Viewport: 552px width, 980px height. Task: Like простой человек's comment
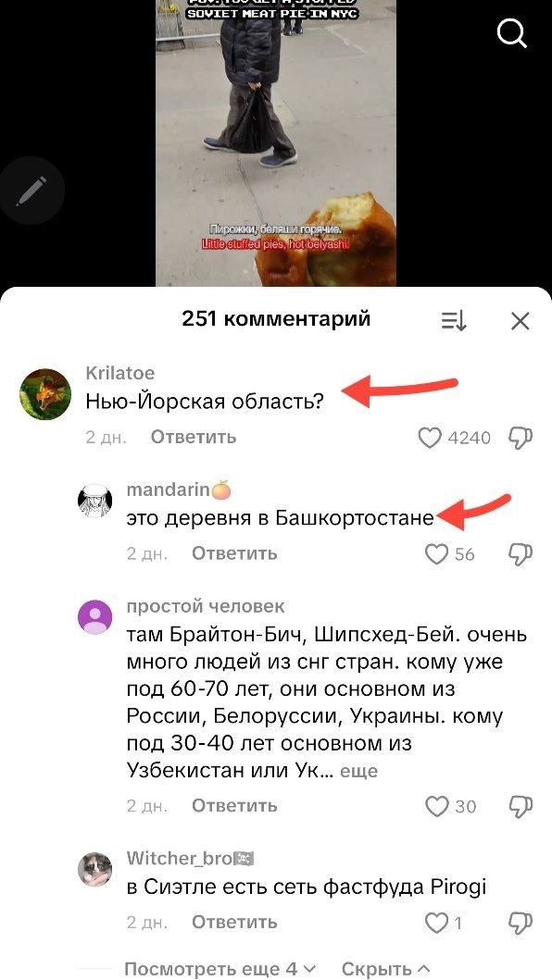(x=437, y=806)
